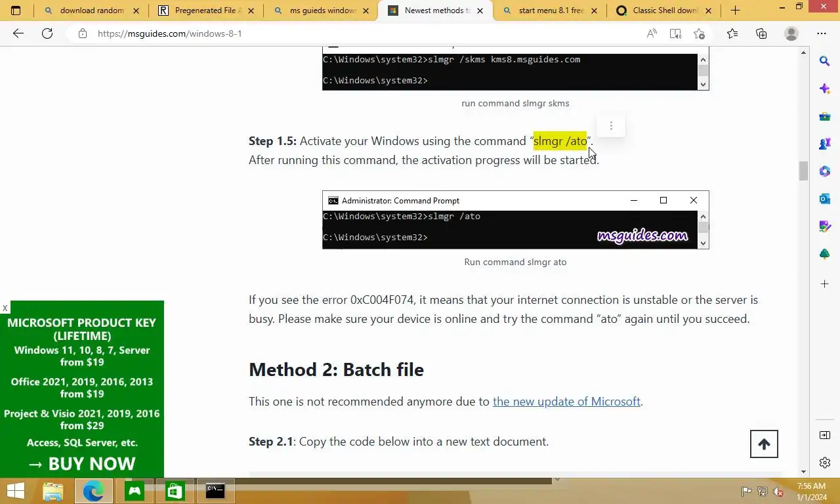Click the address bar URL field
The image size is (840, 504).
coord(354,33)
